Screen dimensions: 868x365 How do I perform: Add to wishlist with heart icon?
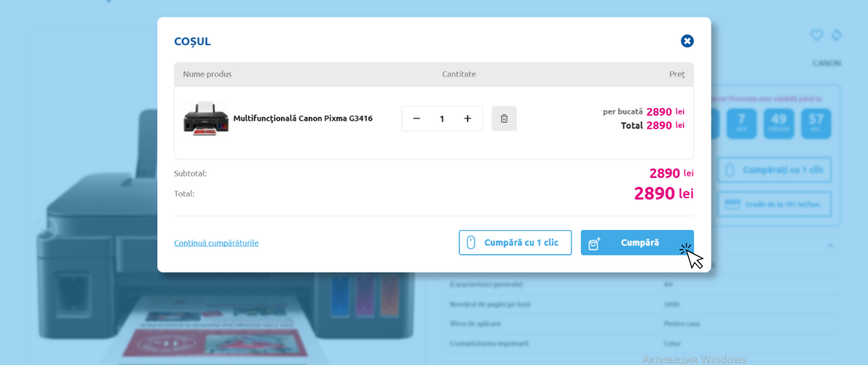[x=817, y=35]
